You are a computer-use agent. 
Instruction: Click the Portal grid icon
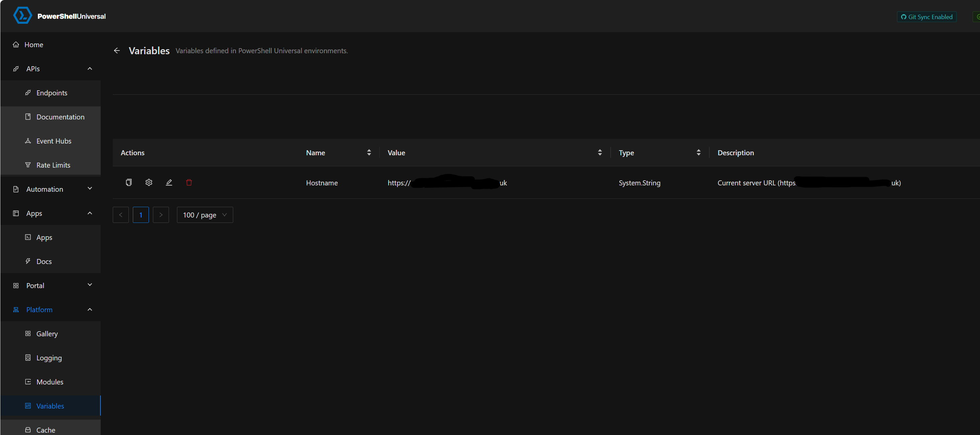pyautogui.click(x=16, y=285)
